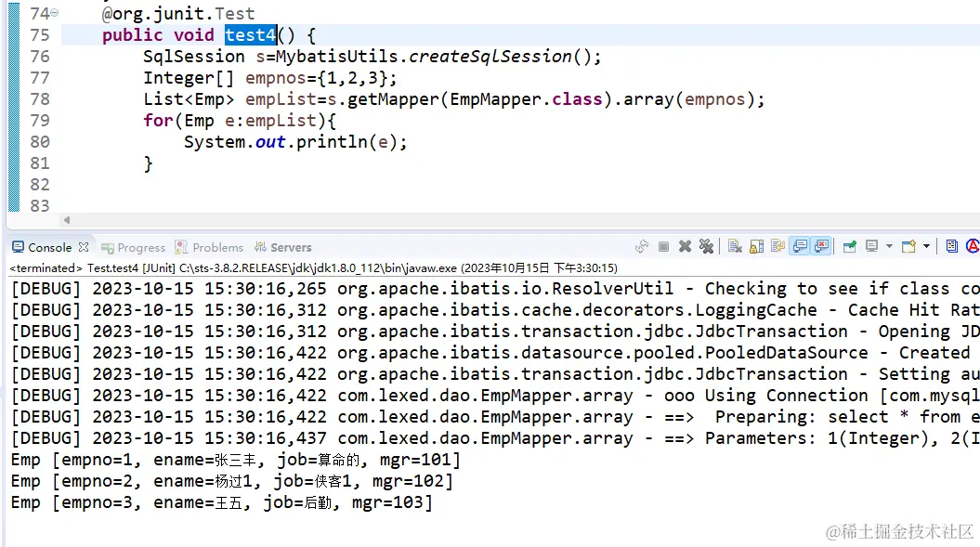Click console line with ResolverUtil
The height and width of the screenshot is (547, 980).
pos(495,289)
